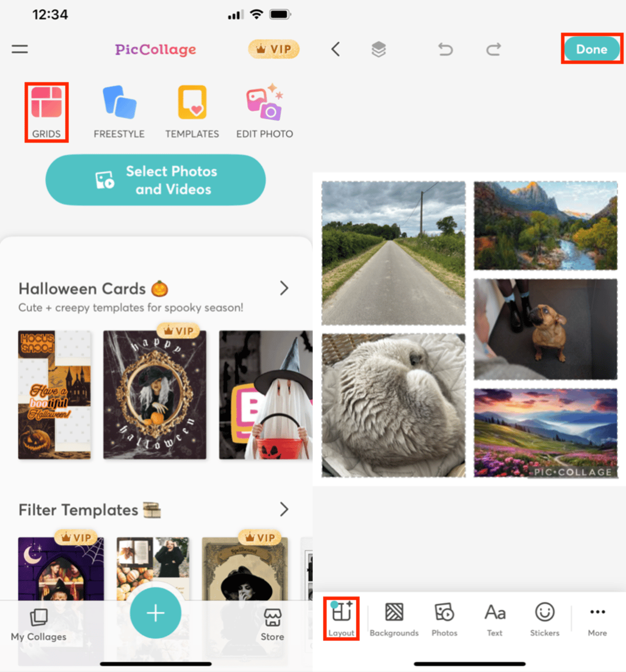Select the mountain river photo cell

tap(546, 226)
